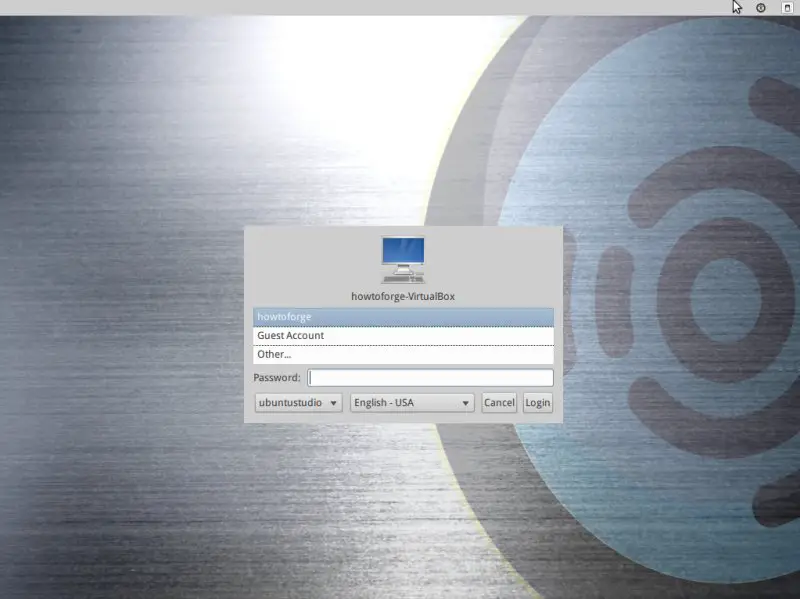Viewport: 800px width, 599px height.
Task: Click the Login button
Action: (x=538, y=403)
